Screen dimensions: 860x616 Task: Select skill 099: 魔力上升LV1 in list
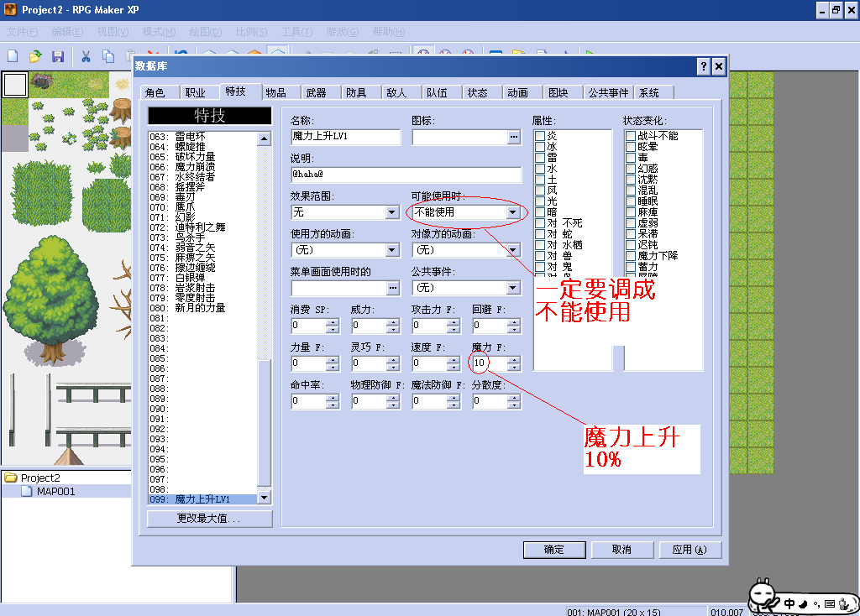tap(203, 499)
